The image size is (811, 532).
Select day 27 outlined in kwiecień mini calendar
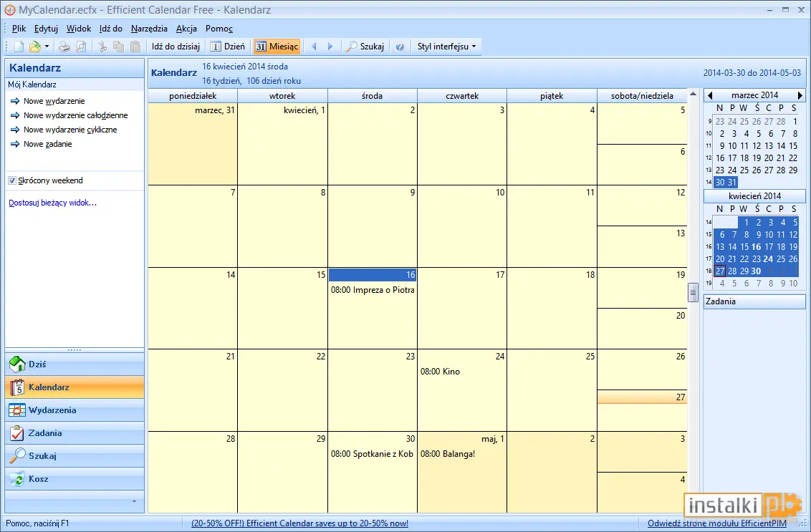pyautogui.click(x=720, y=271)
